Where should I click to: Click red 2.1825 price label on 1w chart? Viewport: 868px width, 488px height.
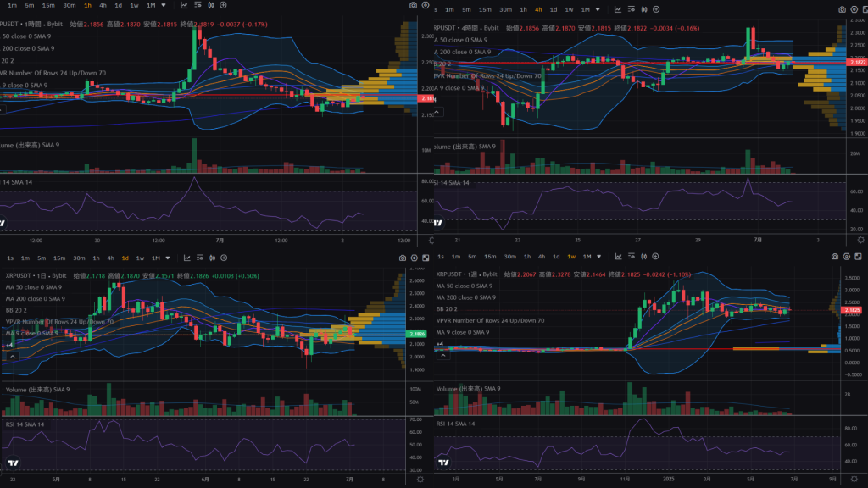pos(851,310)
